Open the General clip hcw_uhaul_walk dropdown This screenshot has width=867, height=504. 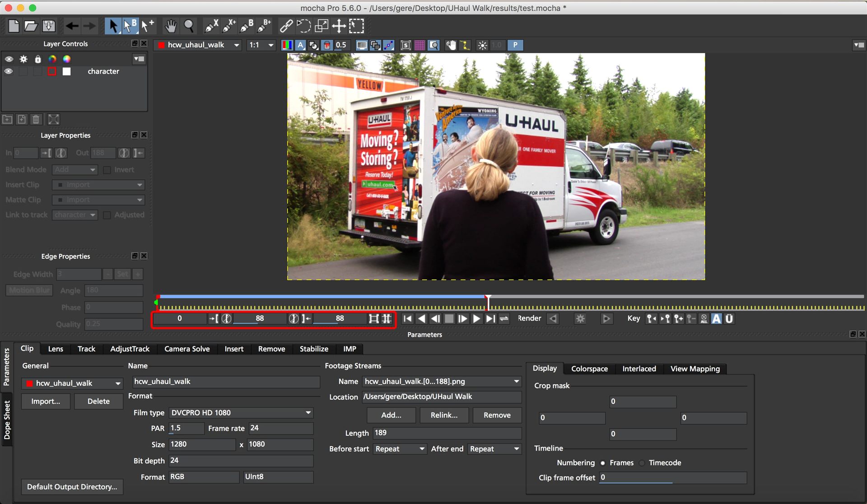pos(72,383)
